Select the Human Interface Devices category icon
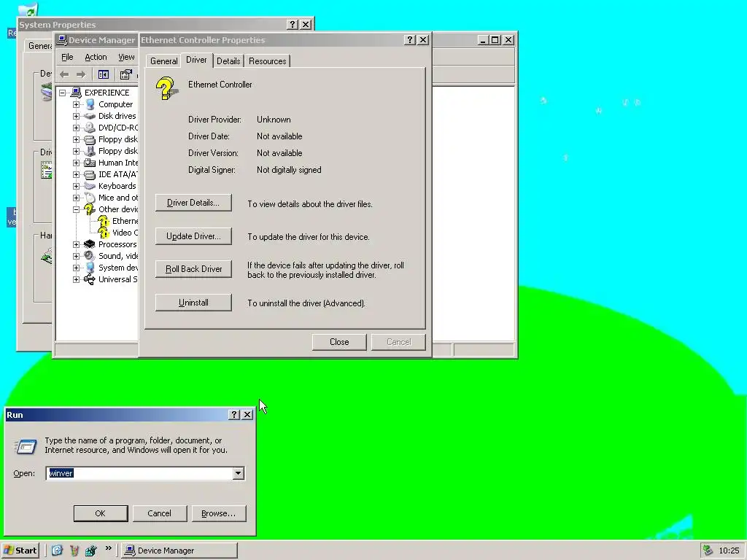Viewport: 747px width, 560px height. 90,163
